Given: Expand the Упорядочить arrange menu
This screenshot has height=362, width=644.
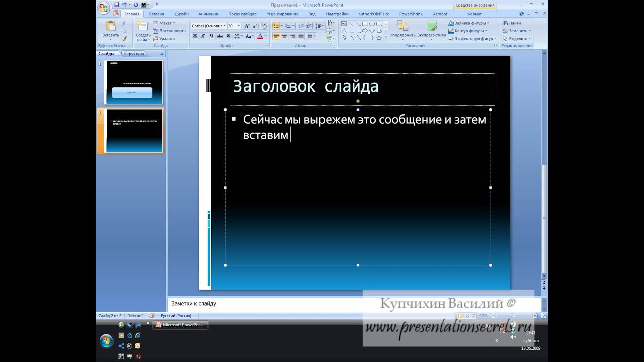Looking at the screenshot, I should coord(403,30).
